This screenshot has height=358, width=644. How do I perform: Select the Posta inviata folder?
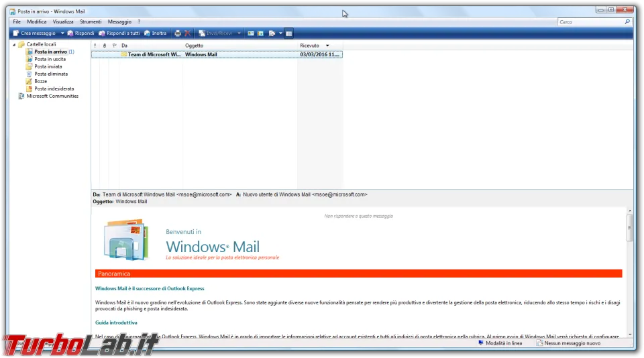tap(48, 66)
